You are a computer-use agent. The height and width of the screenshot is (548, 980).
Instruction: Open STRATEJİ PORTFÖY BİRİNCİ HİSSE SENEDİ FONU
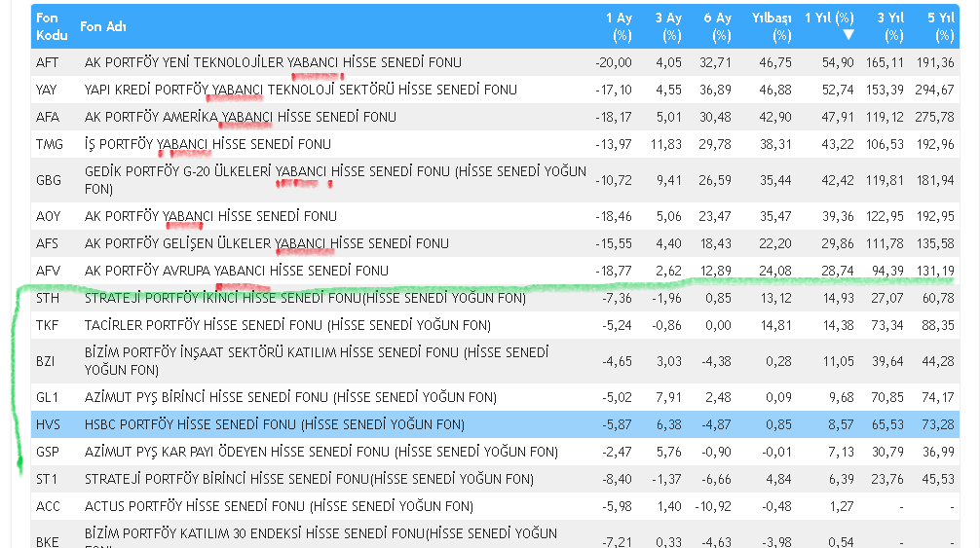(309, 480)
